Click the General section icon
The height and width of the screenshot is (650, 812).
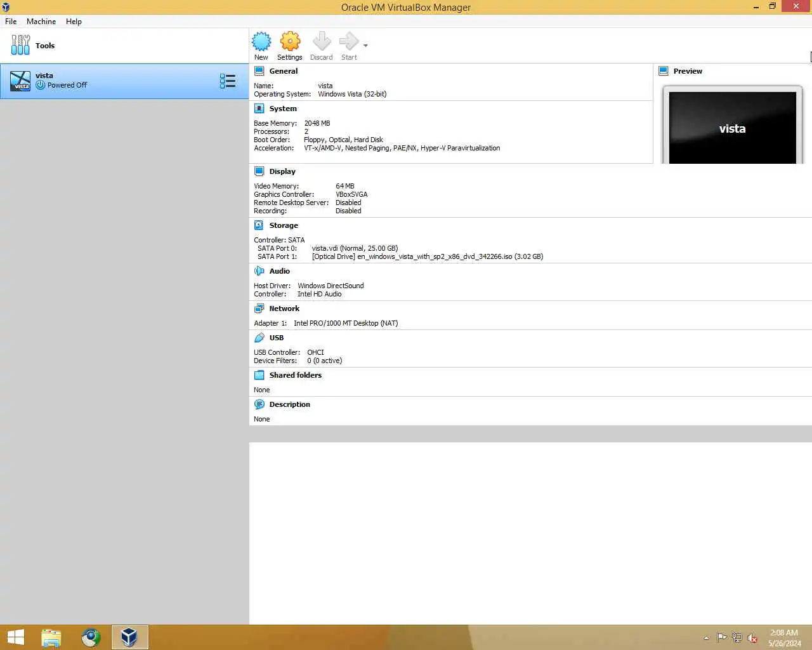click(259, 71)
